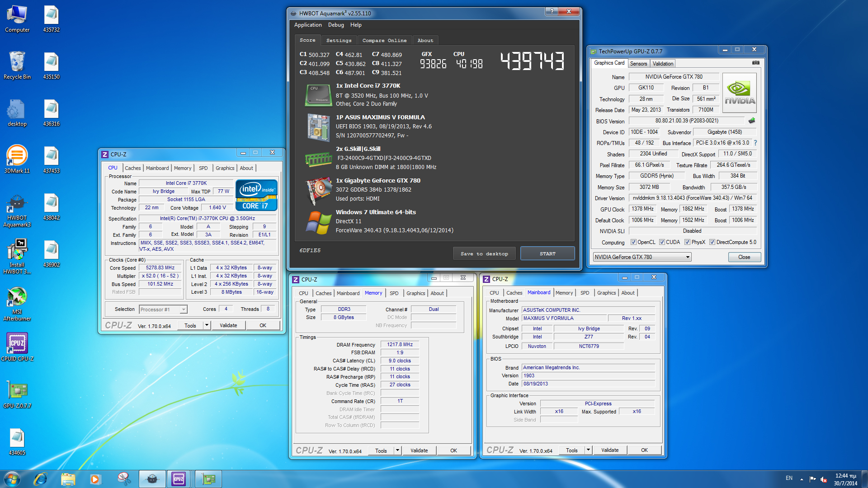Image resolution: width=868 pixels, height=488 pixels.
Task: Open Graphics tab in CPU-Z Mainboard window
Action: click(606, 293)
